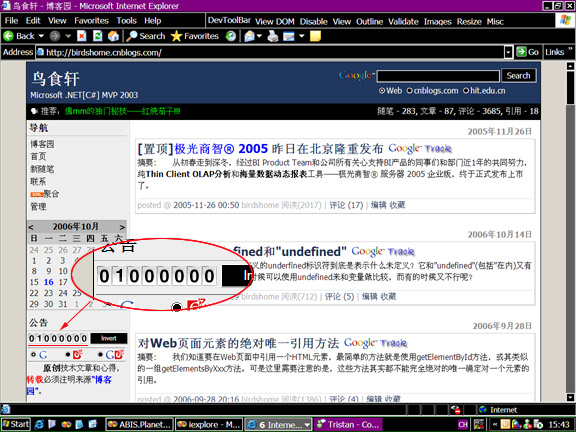Select the Google G radio option
This screenshot has width=576, height=432.
coord(33,354)
